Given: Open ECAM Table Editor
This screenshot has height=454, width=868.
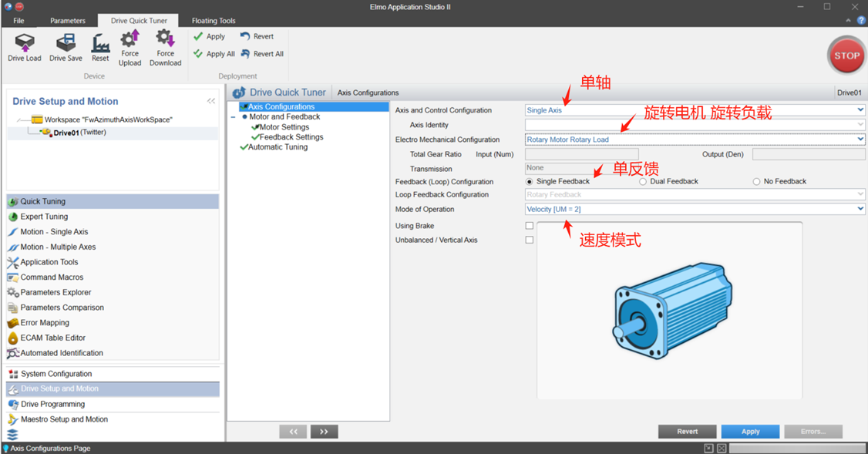Looking at the screenshot, I should [x=113, y=338].
